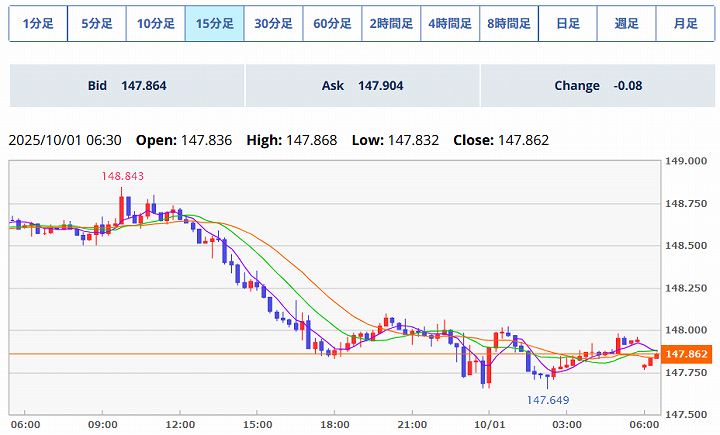Click the 10/01 date label on time axis
This screenshot has width=720, height=435.
[489, 424]
